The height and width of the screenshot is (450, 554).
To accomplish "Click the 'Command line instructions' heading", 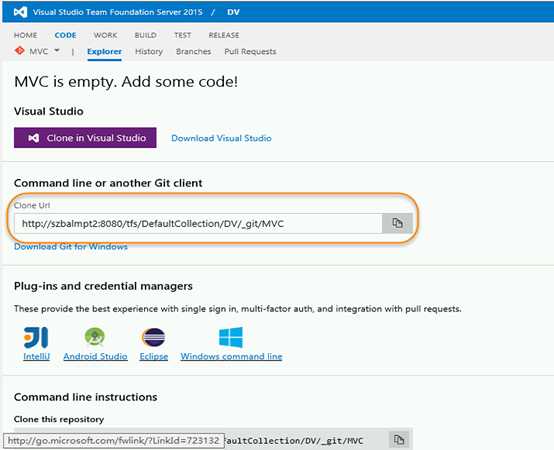I will click(x=86, y=397).
